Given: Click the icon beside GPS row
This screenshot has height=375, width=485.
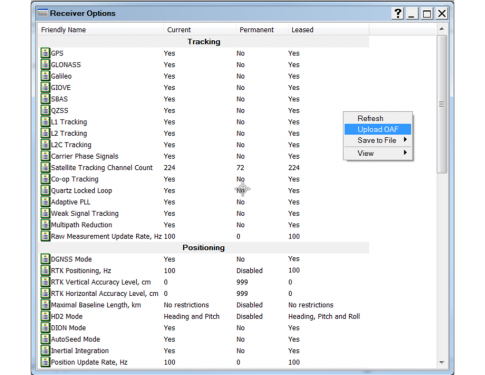Looking at the screenshot, I should click(45, 53).
